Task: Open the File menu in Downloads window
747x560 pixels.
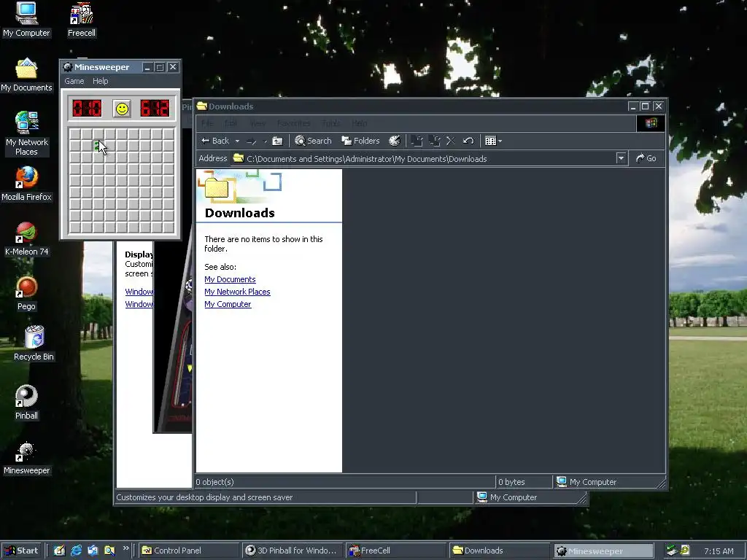Action: coord(207,123)
